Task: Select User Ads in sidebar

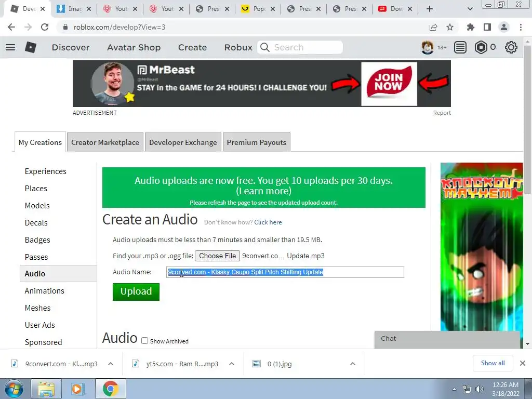Action: pyautogui.click(x=39, y=325)
